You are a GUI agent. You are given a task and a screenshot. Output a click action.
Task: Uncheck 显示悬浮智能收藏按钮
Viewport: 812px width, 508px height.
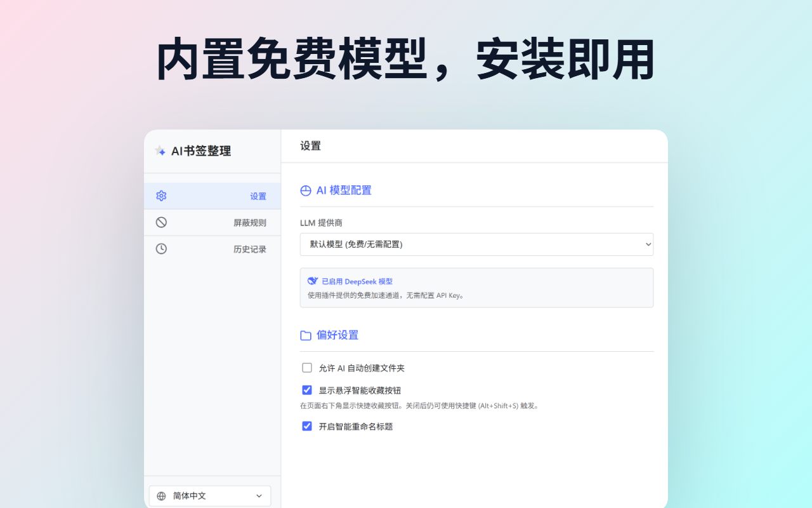307,389
